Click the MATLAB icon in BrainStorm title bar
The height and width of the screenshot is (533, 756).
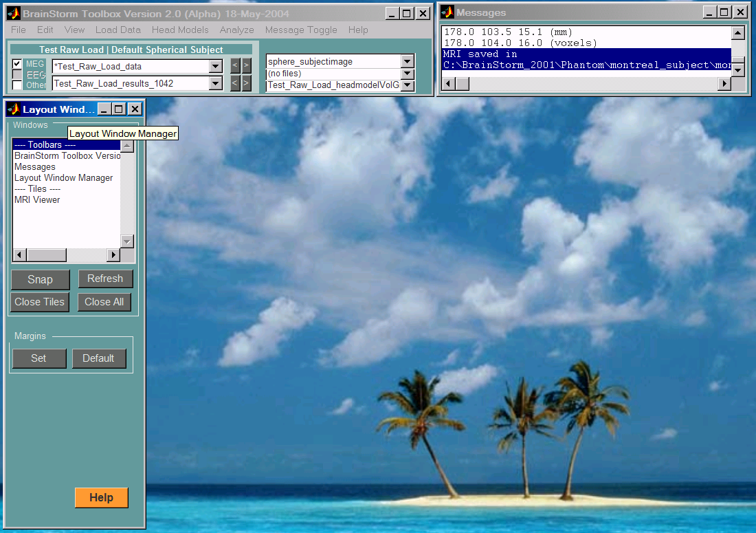pyautogui.click(x=14, y=13)
